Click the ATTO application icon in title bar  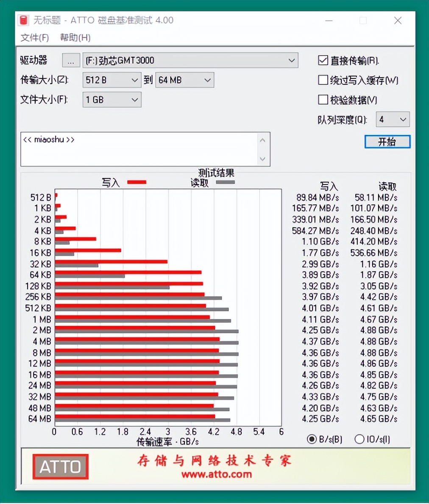23,20
